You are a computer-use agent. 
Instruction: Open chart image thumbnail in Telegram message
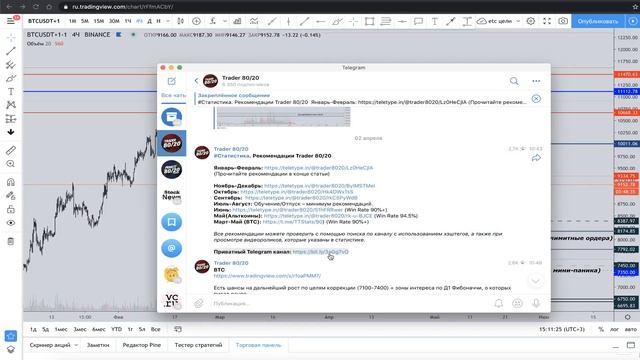point(282,118)
